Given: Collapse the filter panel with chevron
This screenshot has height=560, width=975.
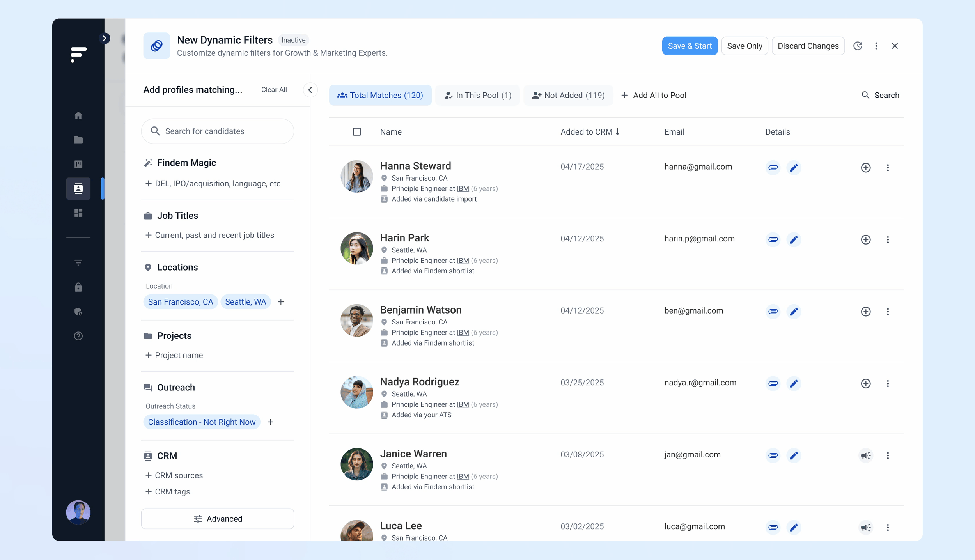Looking at the screenshot, I should tap(310, 90).
